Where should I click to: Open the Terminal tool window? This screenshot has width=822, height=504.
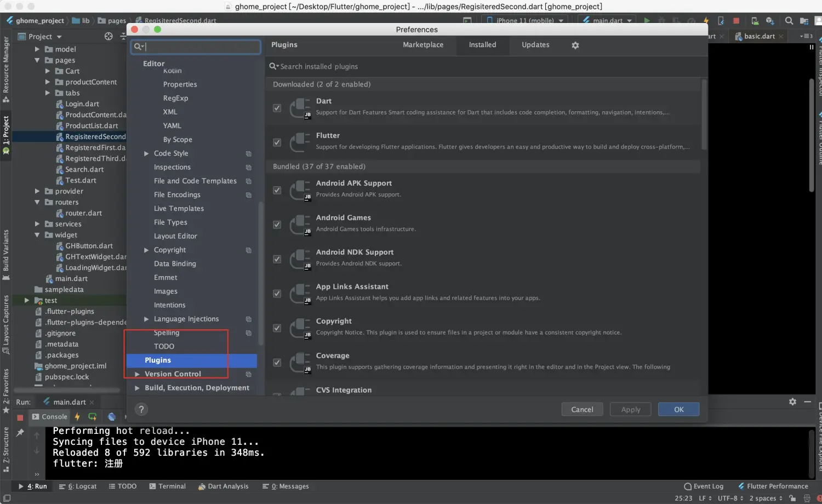pyautogui.click(x=168, y=486)
